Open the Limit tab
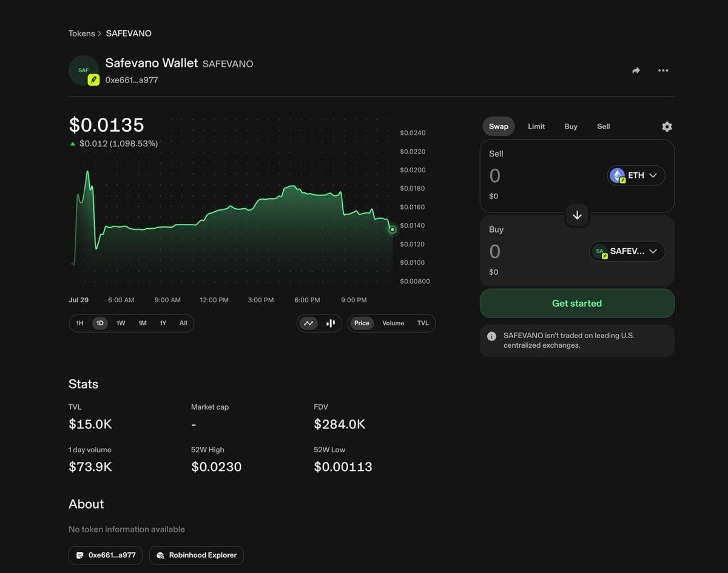728x573 pixels. 536,126
